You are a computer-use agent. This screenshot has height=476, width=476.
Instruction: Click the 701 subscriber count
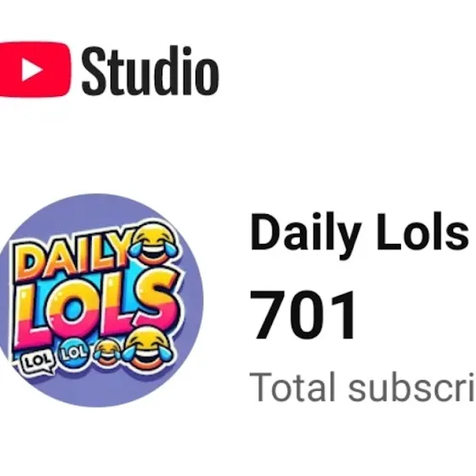(303, 314)
